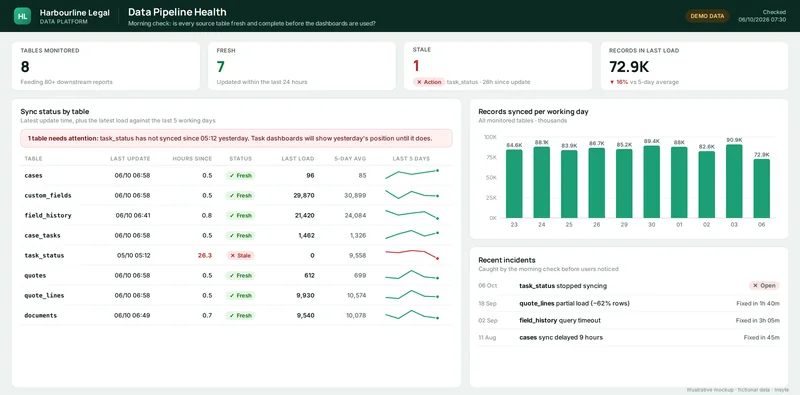Click the case_tasks row sparkline chart
The width and height of the screenshot is (800, 395).
click(412, 234)
